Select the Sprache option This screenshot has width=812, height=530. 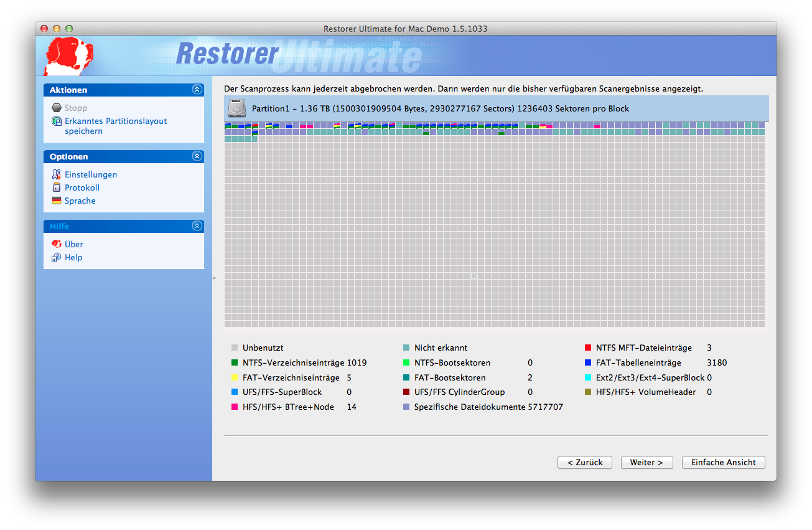tap(80, 201)
